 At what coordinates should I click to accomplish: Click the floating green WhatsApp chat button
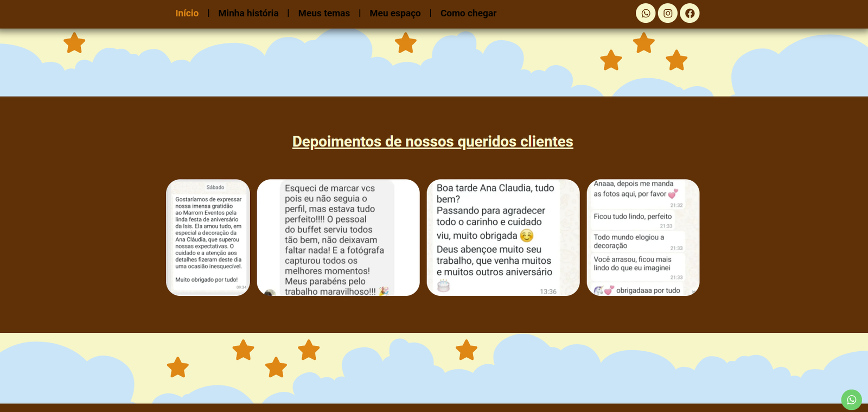click(851, 400)
